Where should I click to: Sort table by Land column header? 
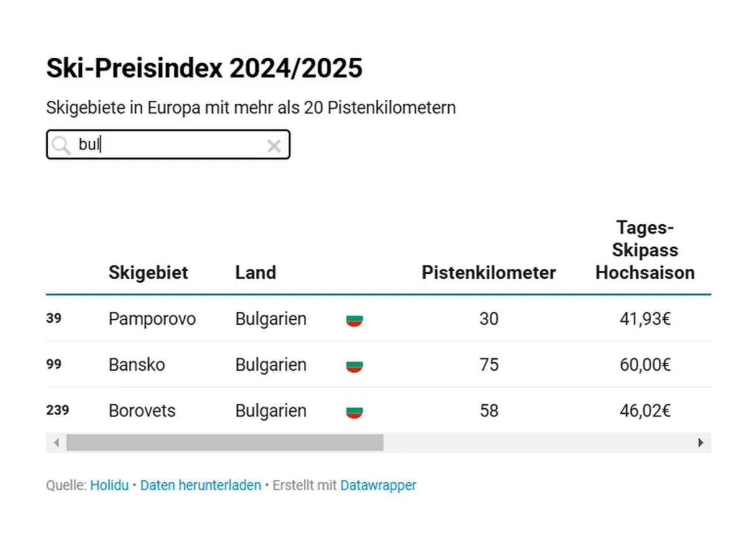pyautogui.click(x=255, y=273)
